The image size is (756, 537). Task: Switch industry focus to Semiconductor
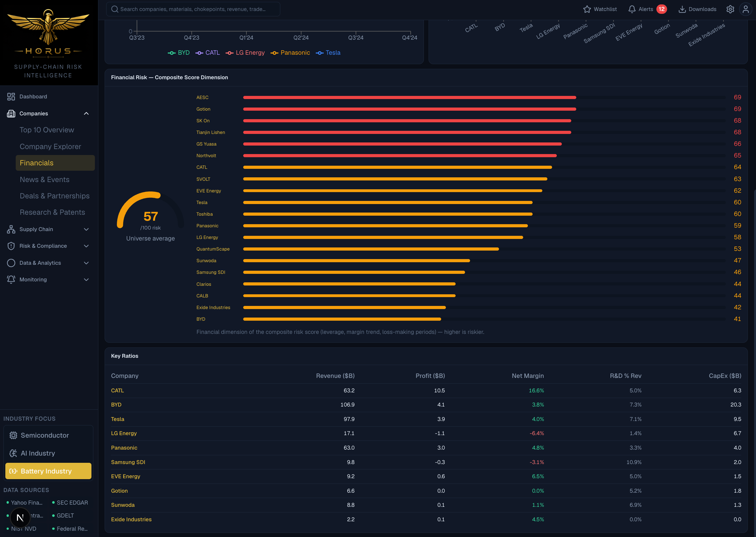point(48,435)
